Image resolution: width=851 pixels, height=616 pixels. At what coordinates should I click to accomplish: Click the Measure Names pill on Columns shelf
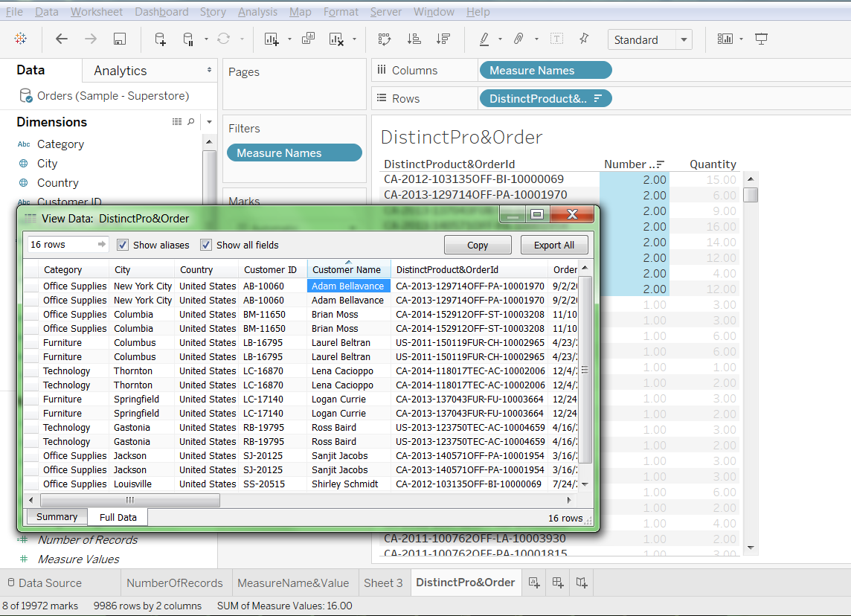click(x=545, y=70)
